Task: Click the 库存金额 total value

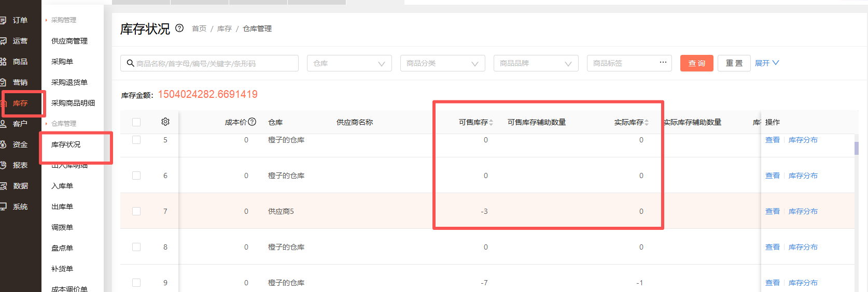Action: (207, 94)
